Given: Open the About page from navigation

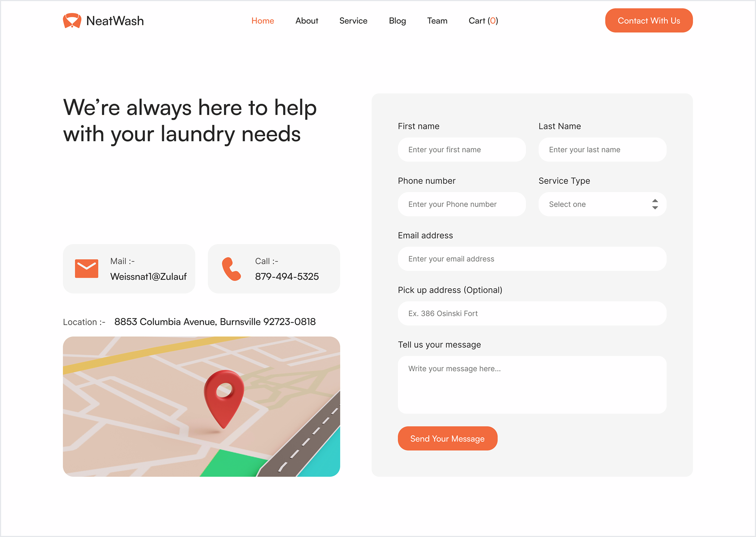Looking at the screenshot, I should click(x=307, y=21).
